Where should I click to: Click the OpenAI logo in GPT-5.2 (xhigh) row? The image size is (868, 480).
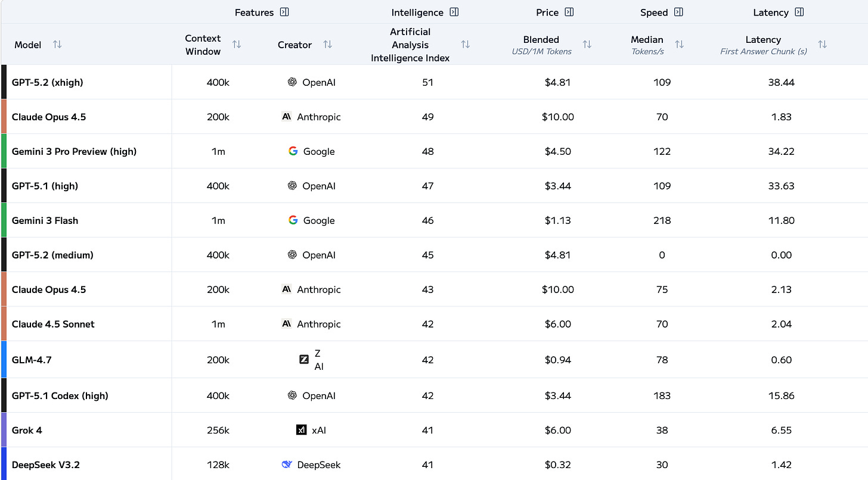point(292,82)
